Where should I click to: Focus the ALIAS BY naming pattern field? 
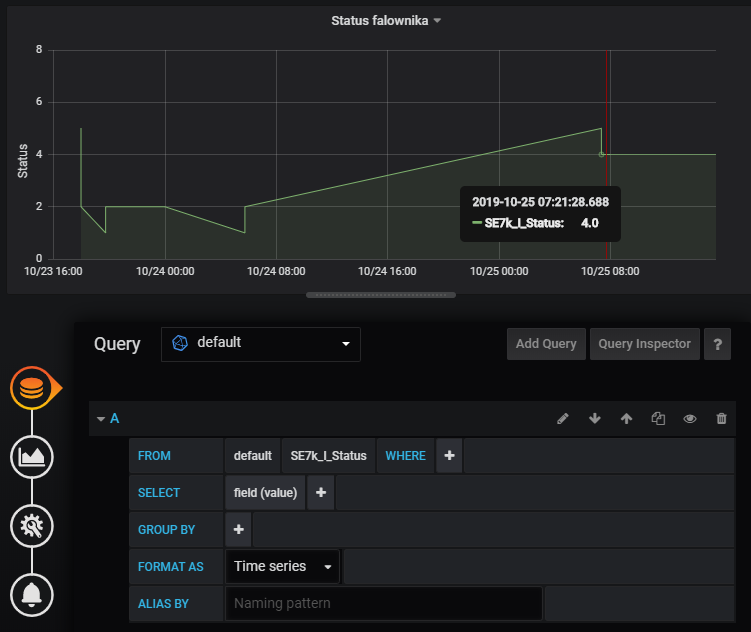point(384,603)
